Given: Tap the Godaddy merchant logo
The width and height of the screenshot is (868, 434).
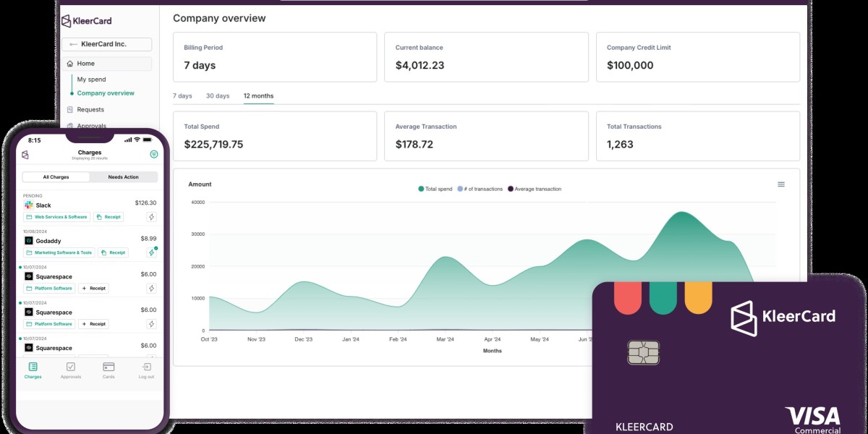Looking at the screenshot, I should click(29, 240).
